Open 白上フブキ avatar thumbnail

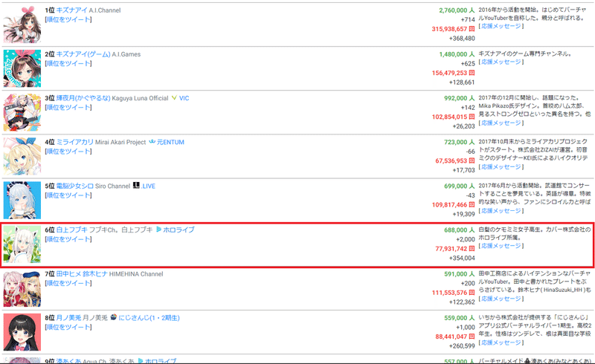[x=22, y=244]
